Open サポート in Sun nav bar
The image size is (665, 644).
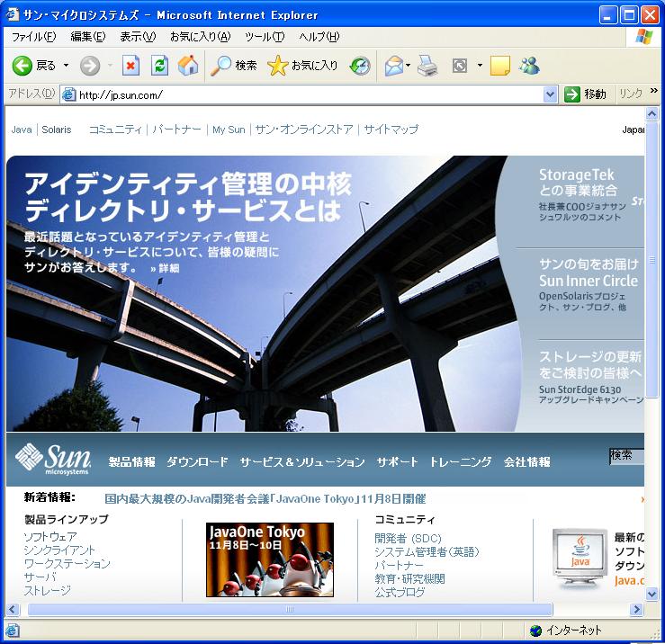pyautogui.click(x=397, y=461)
